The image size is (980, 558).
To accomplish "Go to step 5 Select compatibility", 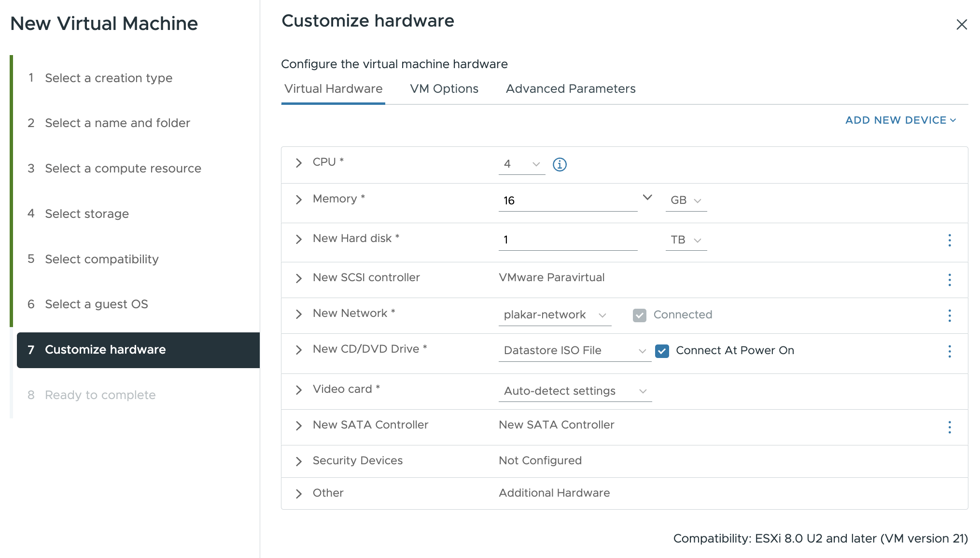I will [102, 259].
